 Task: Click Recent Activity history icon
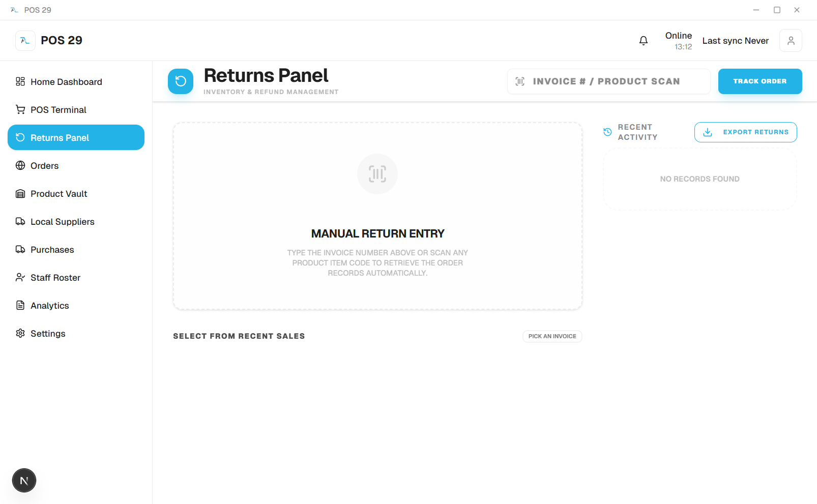[607, 132]
